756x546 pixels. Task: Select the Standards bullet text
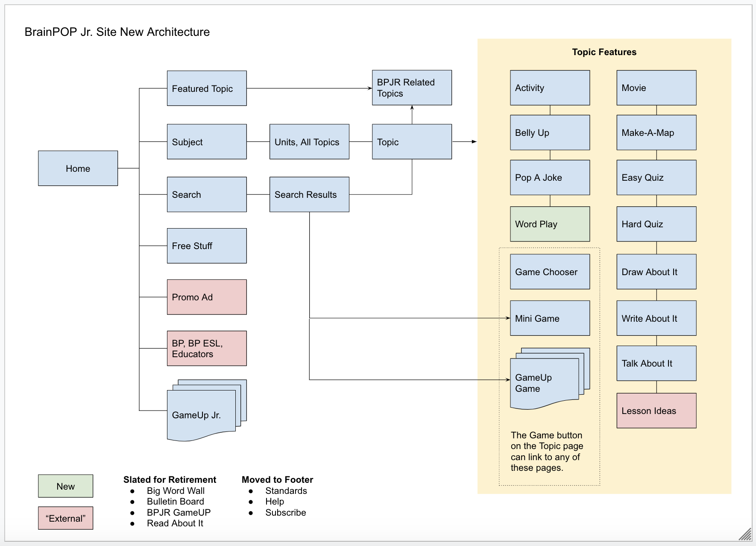click(x=286, y=490)
